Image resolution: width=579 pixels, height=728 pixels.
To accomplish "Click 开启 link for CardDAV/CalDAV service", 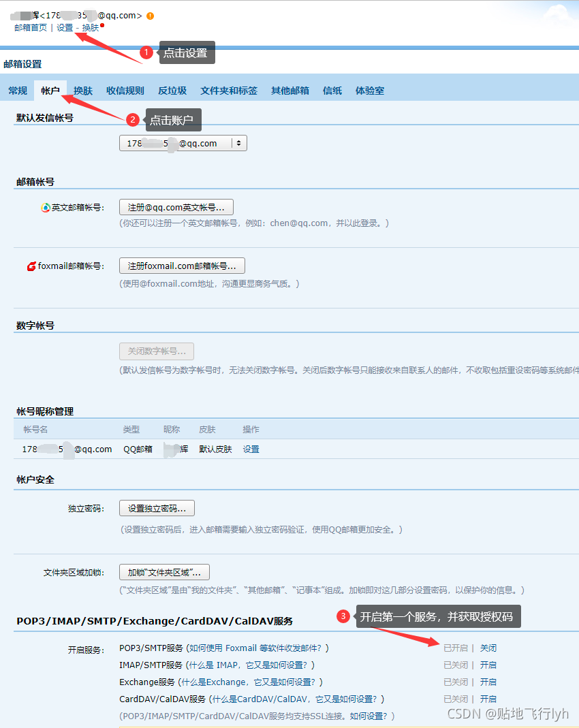I will [x=488, y=699].
